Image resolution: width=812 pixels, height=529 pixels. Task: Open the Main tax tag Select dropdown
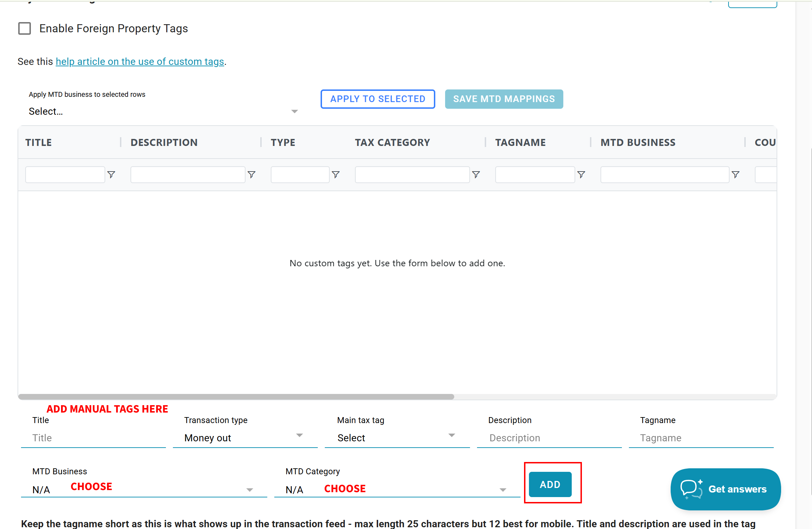point(397,438)
